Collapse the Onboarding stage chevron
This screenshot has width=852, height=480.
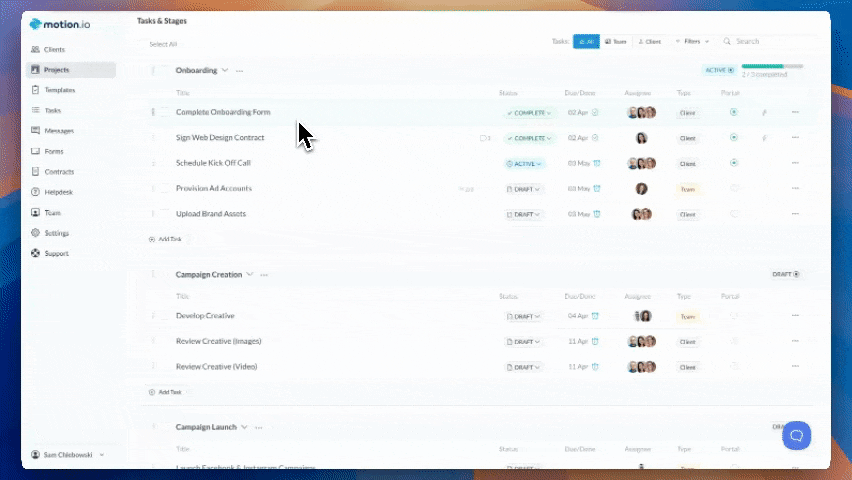(x=225, y=70)
